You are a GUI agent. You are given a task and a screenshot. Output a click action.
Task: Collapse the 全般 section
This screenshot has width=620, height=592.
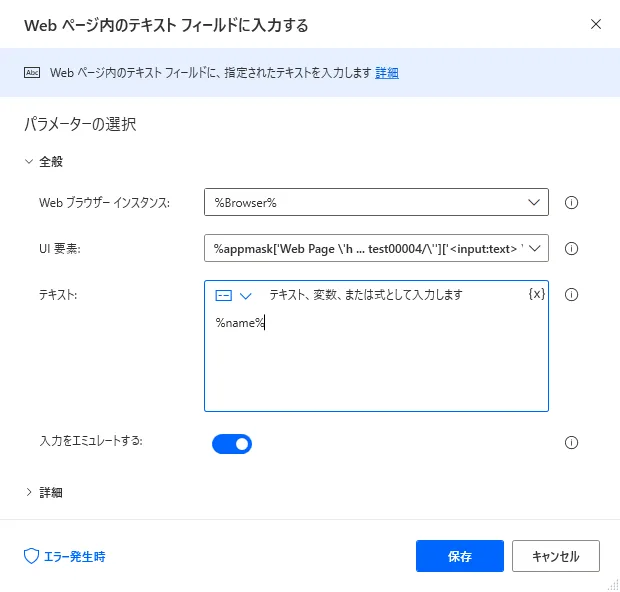29,161
